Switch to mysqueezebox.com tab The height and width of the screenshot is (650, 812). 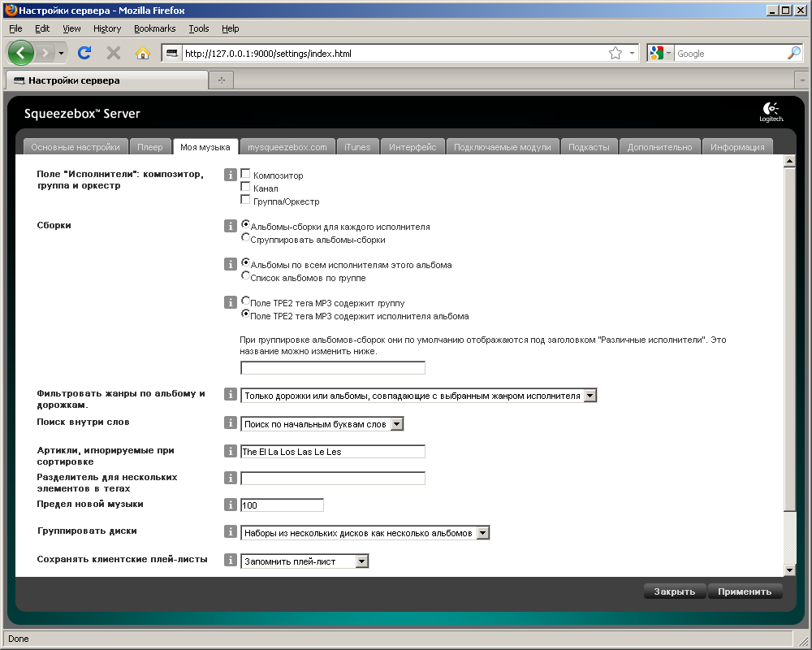(287, 147)
